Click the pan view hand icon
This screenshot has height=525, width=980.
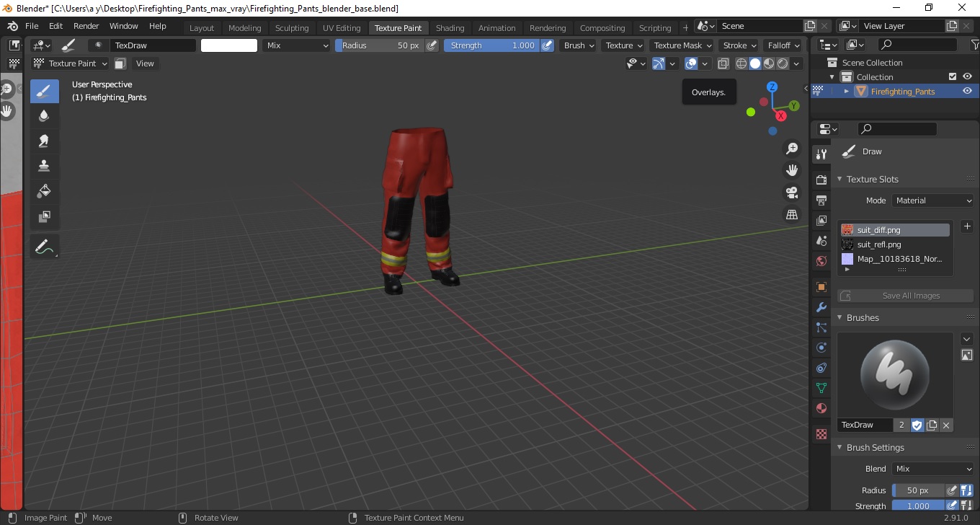click(792, 170)
